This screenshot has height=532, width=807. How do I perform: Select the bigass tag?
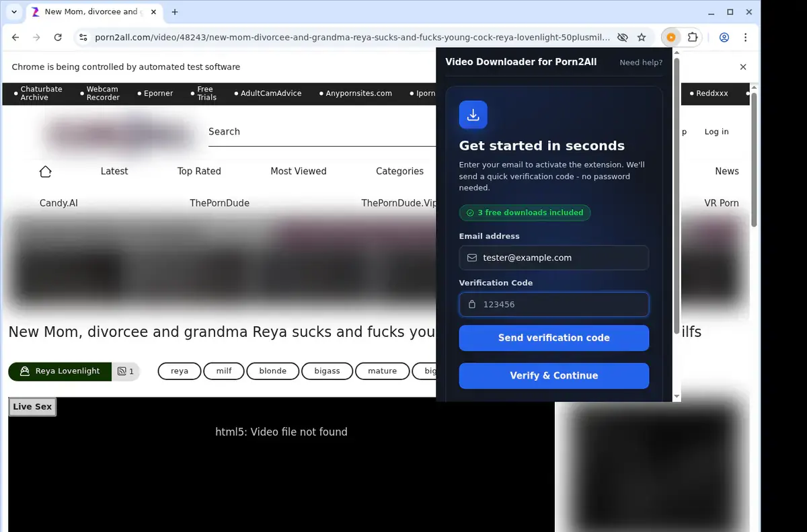tap(328, 371)
